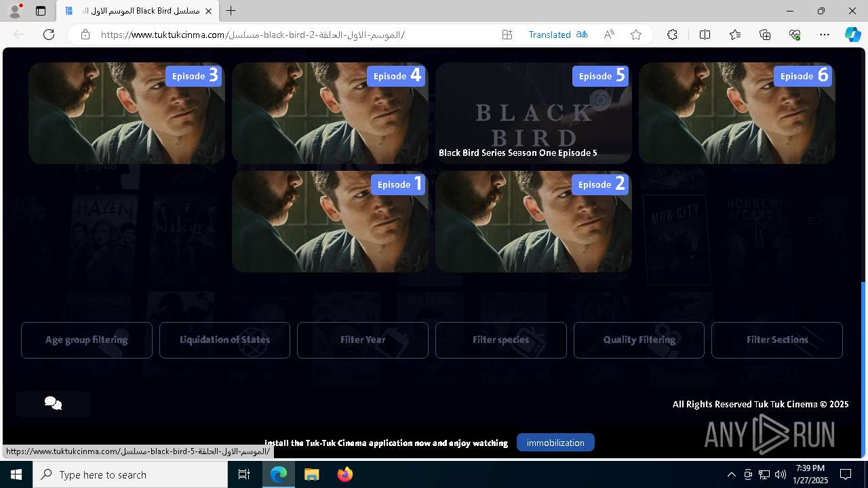
Task: Open Windows Start menu
Action: tap(16, 474)
